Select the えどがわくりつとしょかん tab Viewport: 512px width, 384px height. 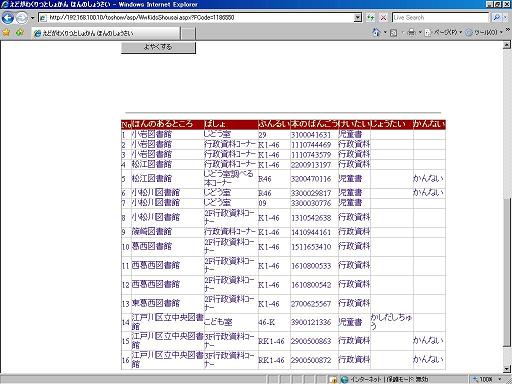(106, 33)
